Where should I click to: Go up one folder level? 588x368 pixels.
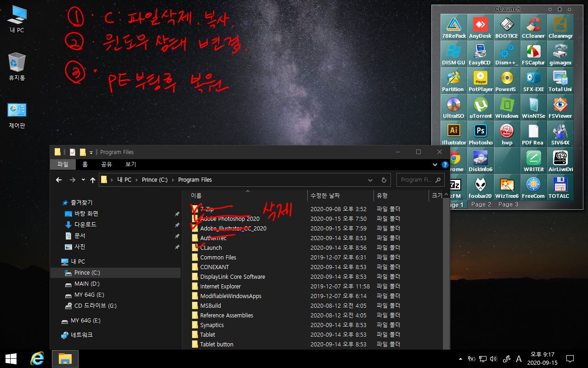click(x=93, y=180)
